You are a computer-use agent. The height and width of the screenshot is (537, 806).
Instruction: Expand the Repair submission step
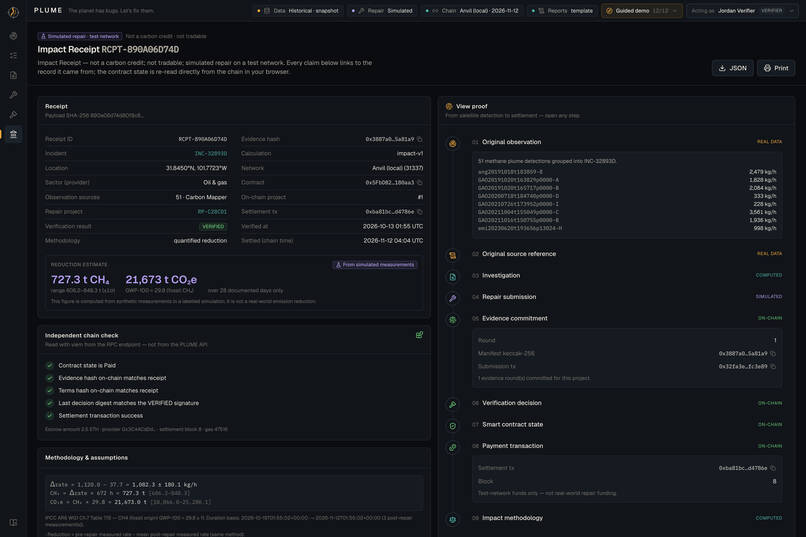pyautogui.click(x=627, y=297)
